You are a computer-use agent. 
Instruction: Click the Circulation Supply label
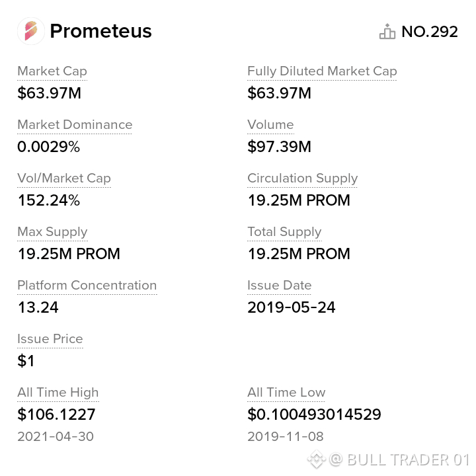[302, 178]
